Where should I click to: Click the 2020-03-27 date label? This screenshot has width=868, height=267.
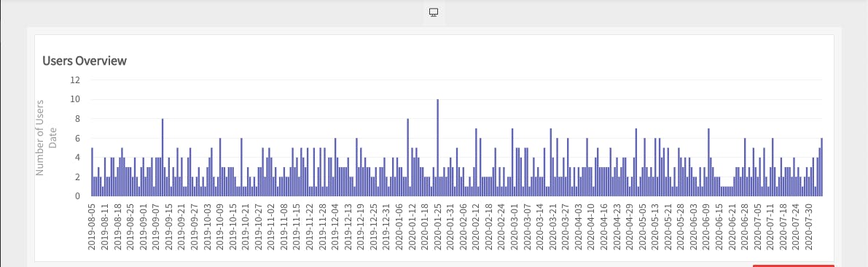(566, 227)
